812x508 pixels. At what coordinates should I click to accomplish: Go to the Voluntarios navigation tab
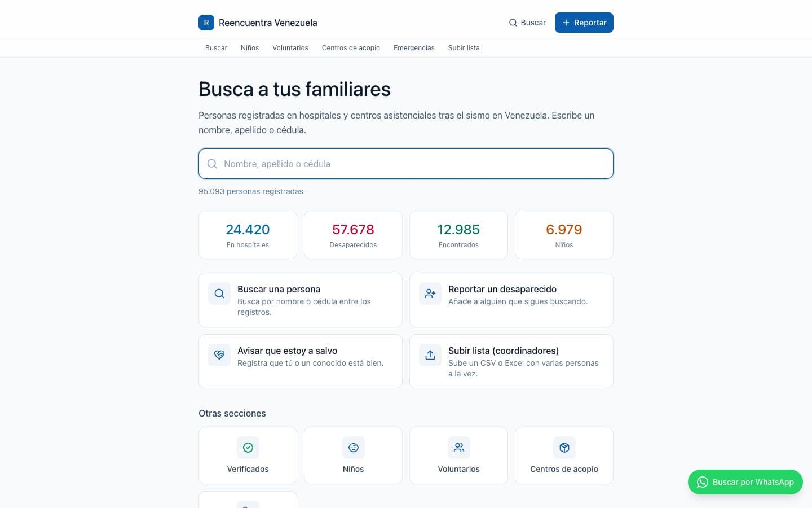(290, 48)
